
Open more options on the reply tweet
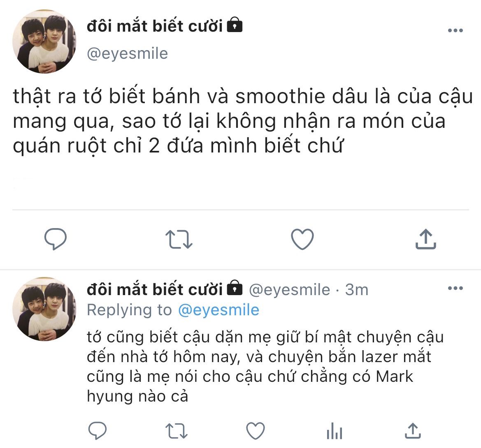(x=455, y=288)
